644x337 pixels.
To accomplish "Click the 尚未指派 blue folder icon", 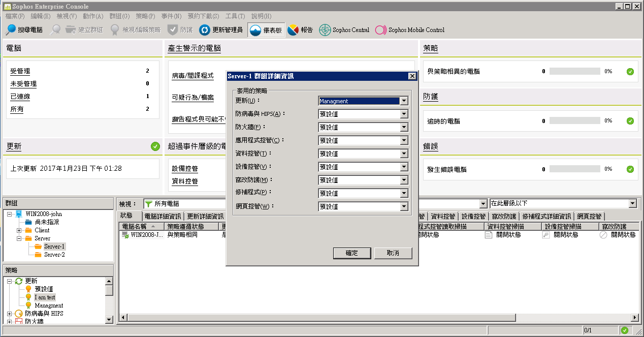I will click(28, 222).
